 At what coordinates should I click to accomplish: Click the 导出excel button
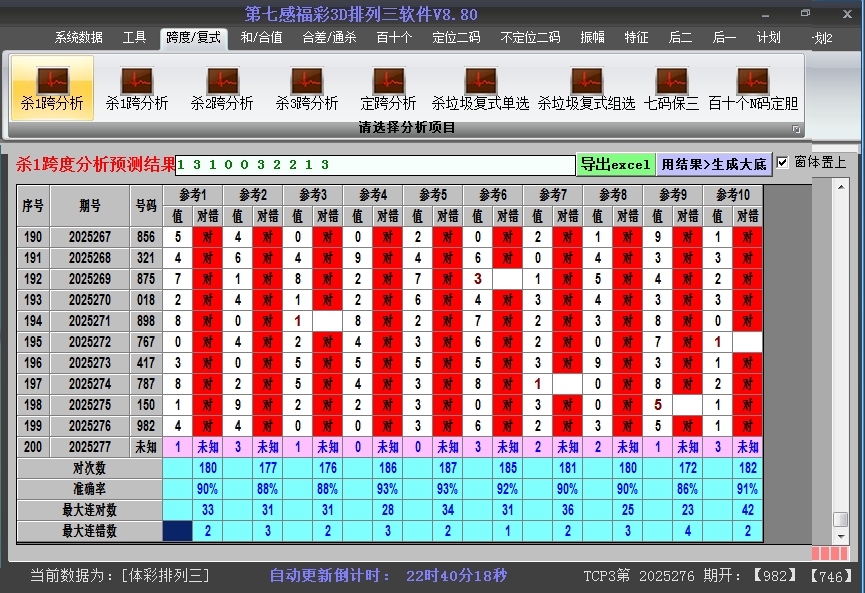616,162
